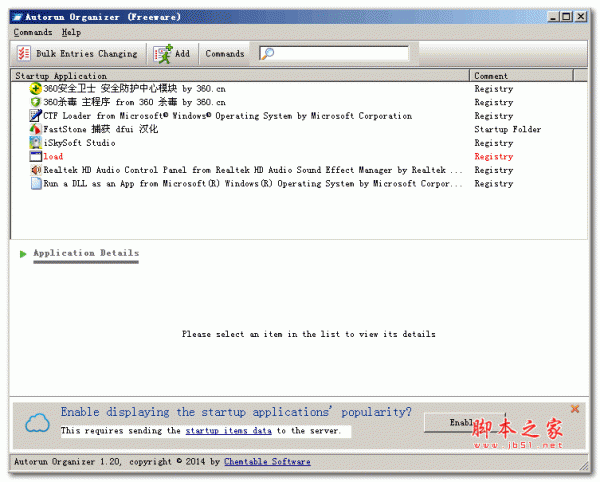
Task: Click the Add running-man icon
Action: point(163,54)
